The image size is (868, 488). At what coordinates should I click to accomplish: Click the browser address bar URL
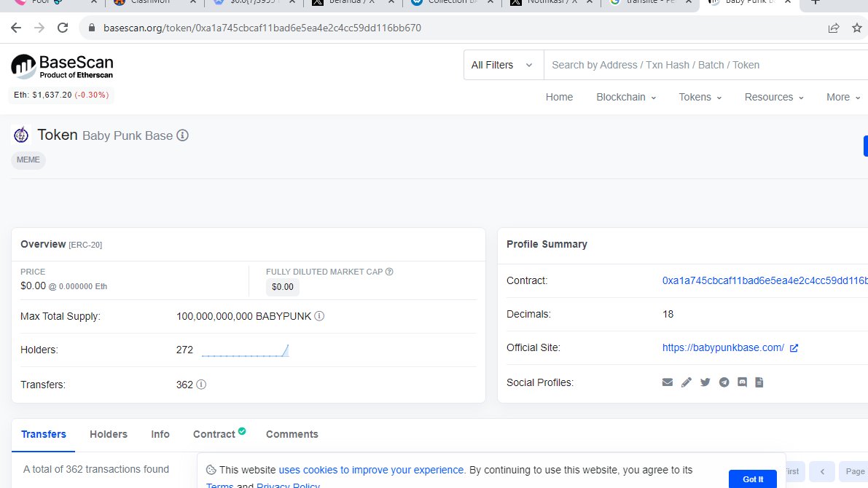click(262, 28)
